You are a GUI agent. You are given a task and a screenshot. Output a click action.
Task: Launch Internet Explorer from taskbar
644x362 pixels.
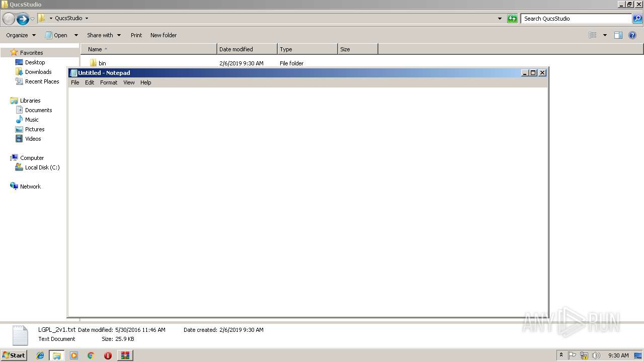[40, 355]
